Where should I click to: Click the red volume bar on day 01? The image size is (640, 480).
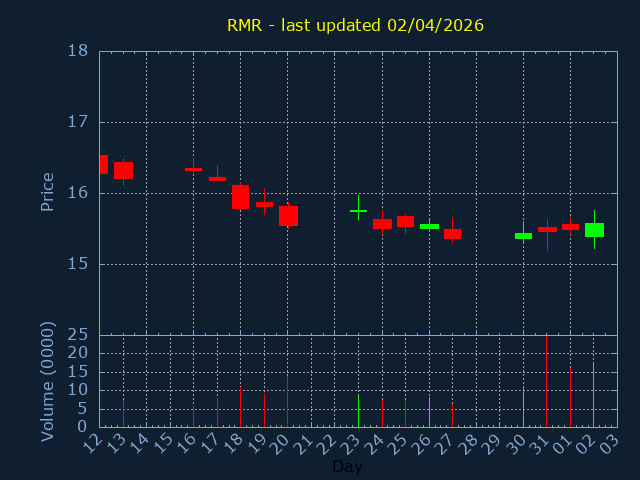pyautogui.click(x=570, y=397)
